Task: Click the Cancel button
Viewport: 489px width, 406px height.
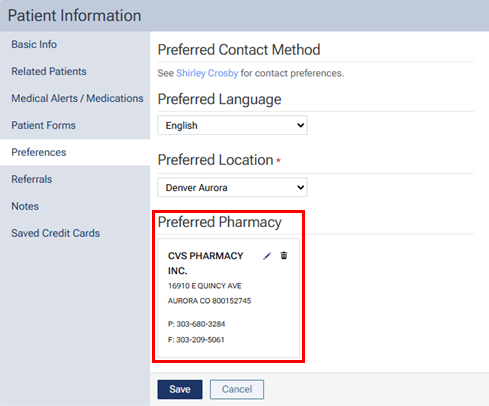Action: 237,389
